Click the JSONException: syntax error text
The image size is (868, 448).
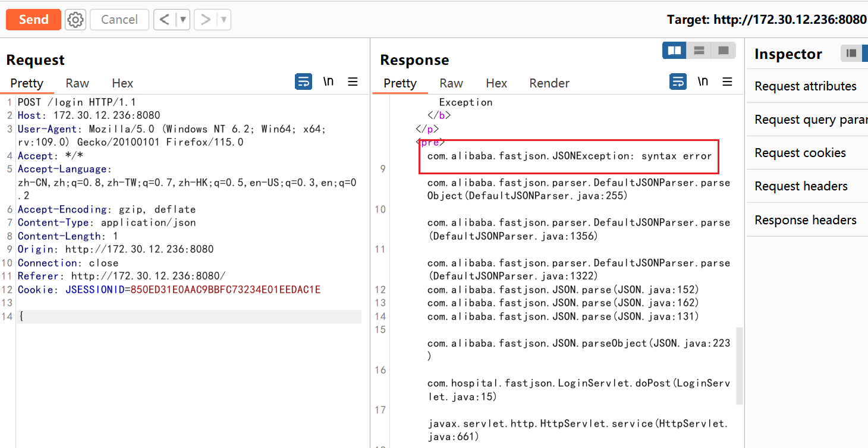tap(570, 156)
